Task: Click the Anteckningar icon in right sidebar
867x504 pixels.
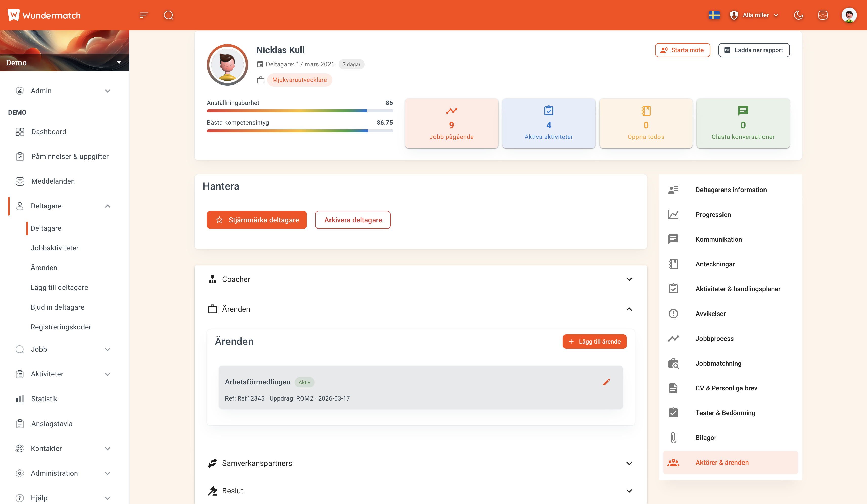Action: pos(674,264)
